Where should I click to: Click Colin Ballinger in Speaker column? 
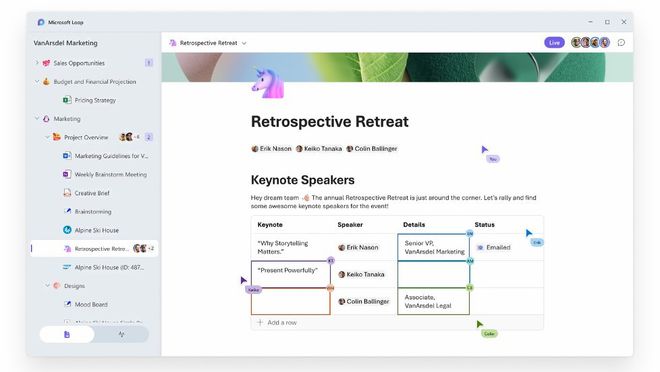(364, 301)
